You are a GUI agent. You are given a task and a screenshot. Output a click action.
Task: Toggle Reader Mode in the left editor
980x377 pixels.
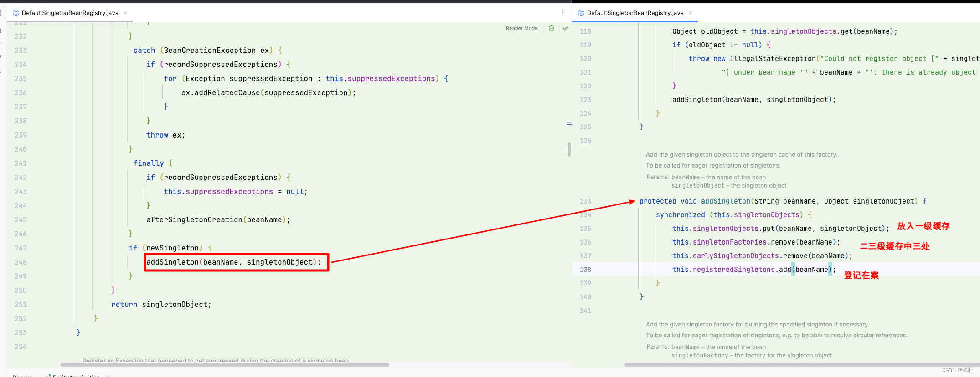pos(521,28)
